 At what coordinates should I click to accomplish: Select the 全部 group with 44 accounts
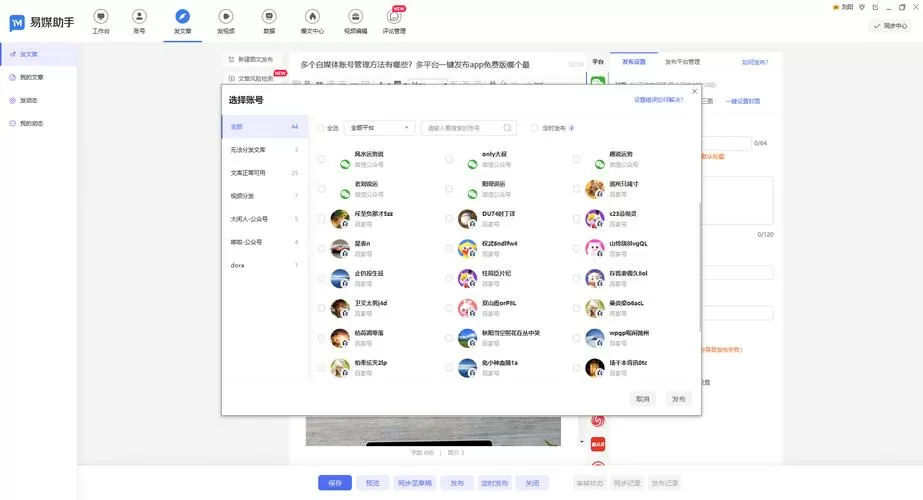[264, 127]
